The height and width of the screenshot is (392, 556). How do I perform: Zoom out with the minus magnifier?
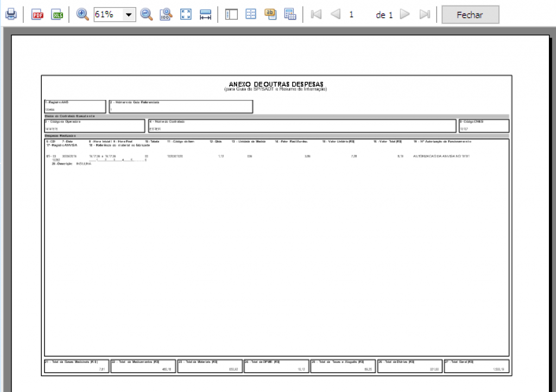tap(147, 15)
